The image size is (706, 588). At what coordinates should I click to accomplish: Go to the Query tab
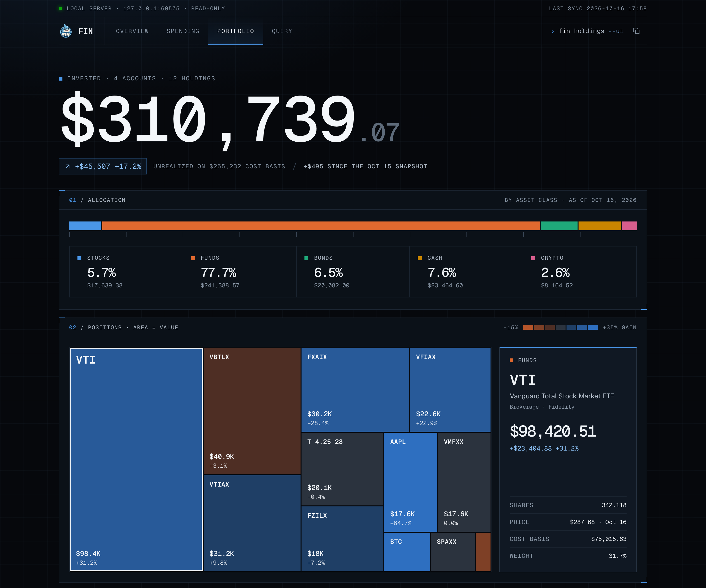pos(282,31)
